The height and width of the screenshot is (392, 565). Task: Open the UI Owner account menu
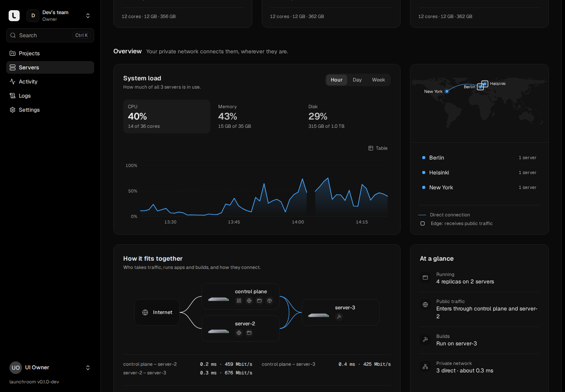point(50,368)
